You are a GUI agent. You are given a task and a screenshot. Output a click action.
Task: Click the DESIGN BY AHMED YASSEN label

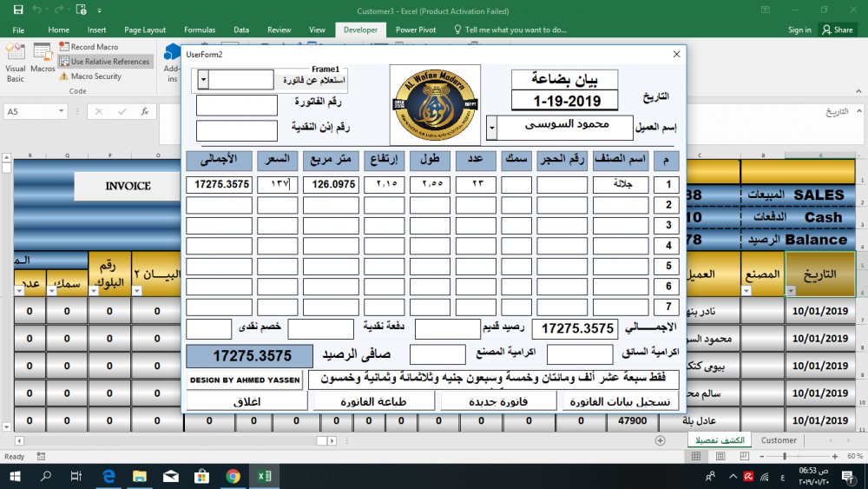pos(245,380)
